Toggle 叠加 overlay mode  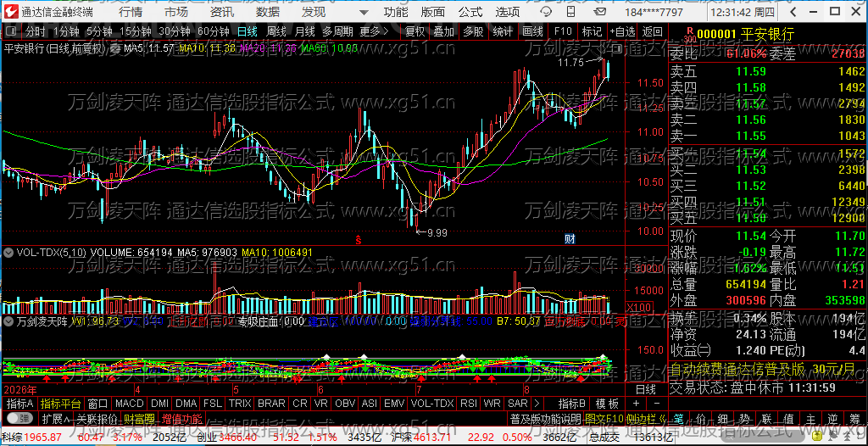444,31
